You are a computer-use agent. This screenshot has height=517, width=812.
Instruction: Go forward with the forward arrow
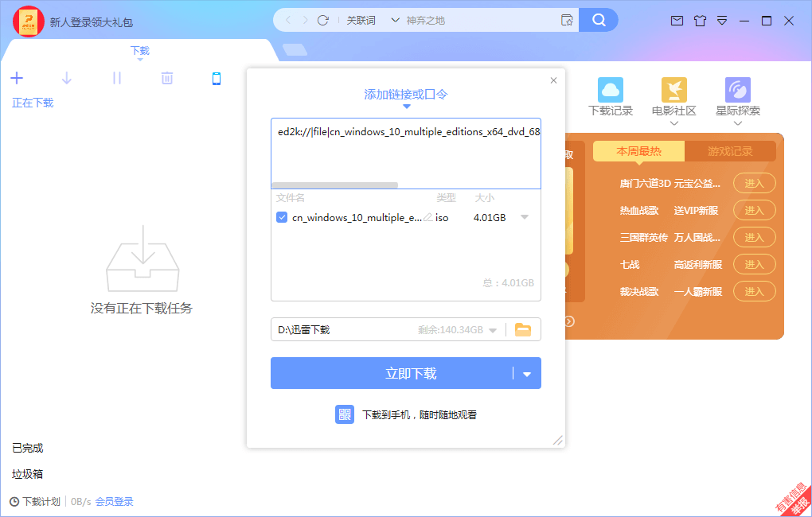(x=305, y=20)
